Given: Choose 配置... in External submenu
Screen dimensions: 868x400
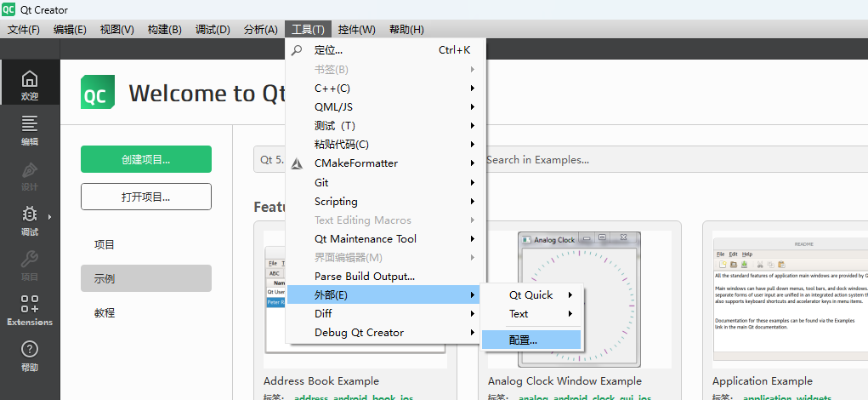Looking at the screenshot, I should pos(531,340).
